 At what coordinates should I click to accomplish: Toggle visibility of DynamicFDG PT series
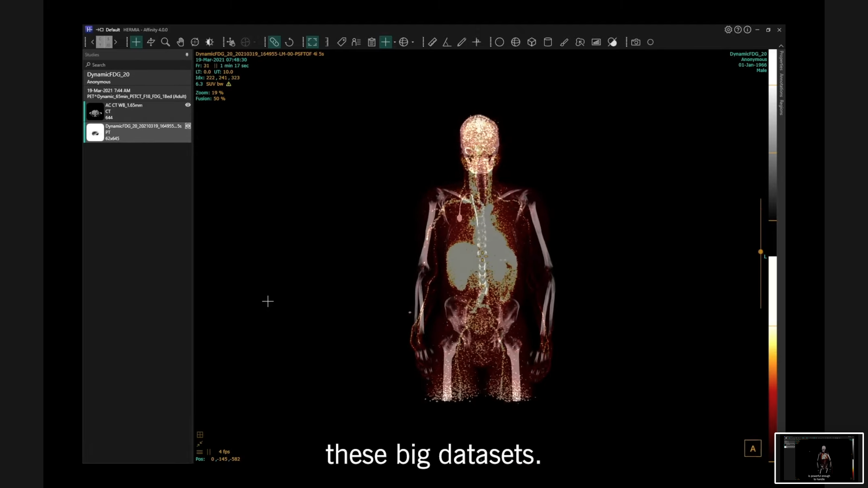[x=188, y=126]
